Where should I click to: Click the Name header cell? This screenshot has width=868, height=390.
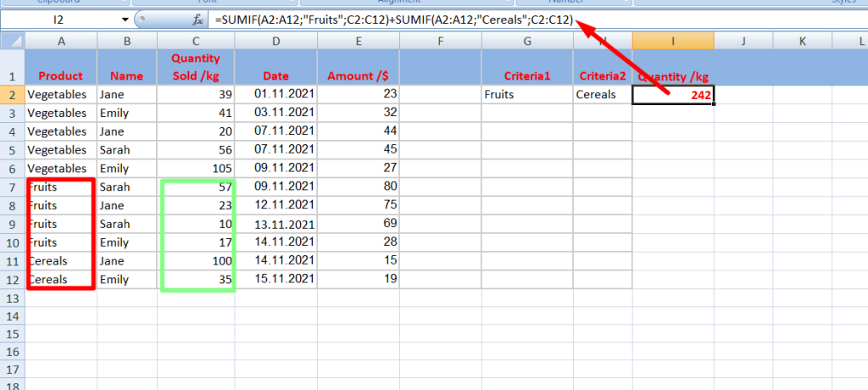coord(127,67)
